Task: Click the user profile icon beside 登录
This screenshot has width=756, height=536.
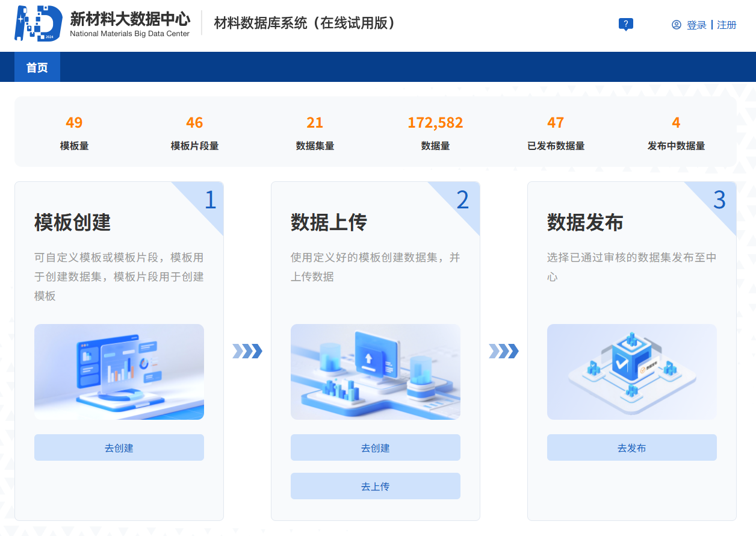Action: (x=677, y=25)
